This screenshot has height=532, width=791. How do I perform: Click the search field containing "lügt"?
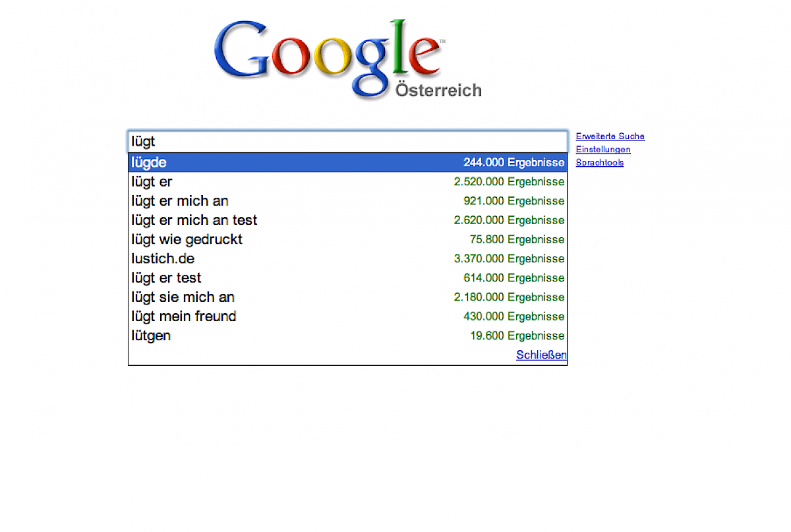[347, 141]
